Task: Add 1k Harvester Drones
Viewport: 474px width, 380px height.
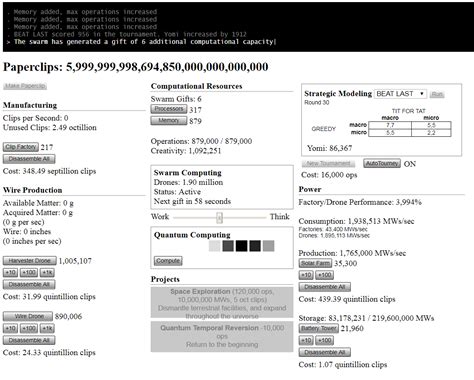Action: (x=47, y=273)
